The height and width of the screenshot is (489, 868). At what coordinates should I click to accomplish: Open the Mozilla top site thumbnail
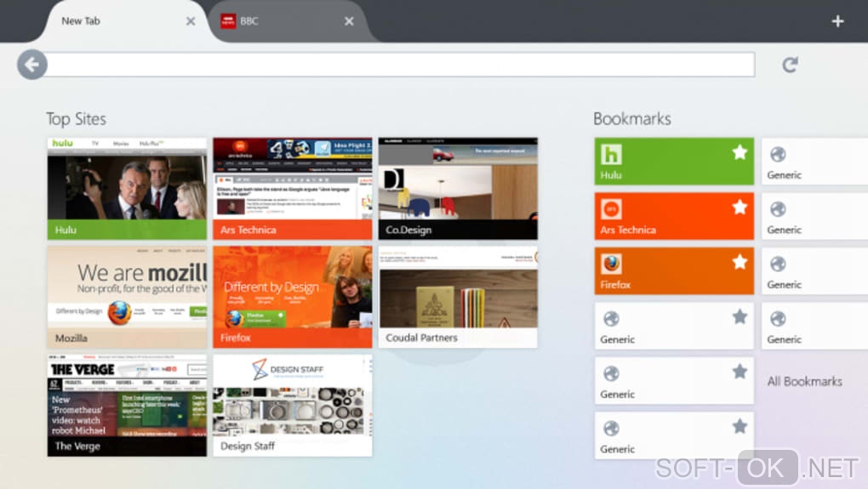127,297
